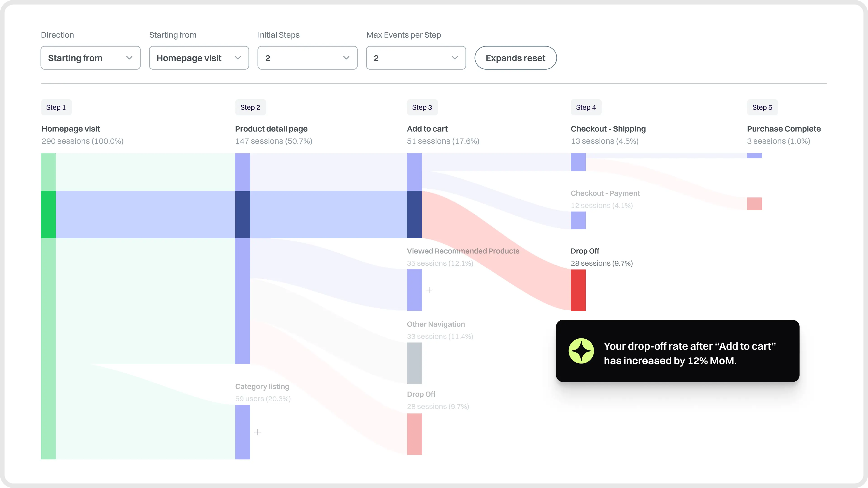The height and width of the screenshot is (488, 868).
Task: Click the chevron on the Initial Steps selector
Action: [x=346, y=58]
